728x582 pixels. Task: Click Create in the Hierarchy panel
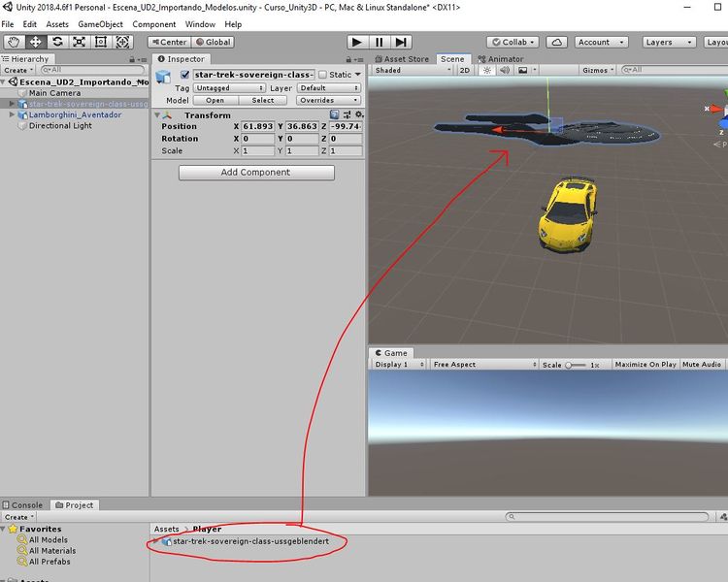point(18,70)
